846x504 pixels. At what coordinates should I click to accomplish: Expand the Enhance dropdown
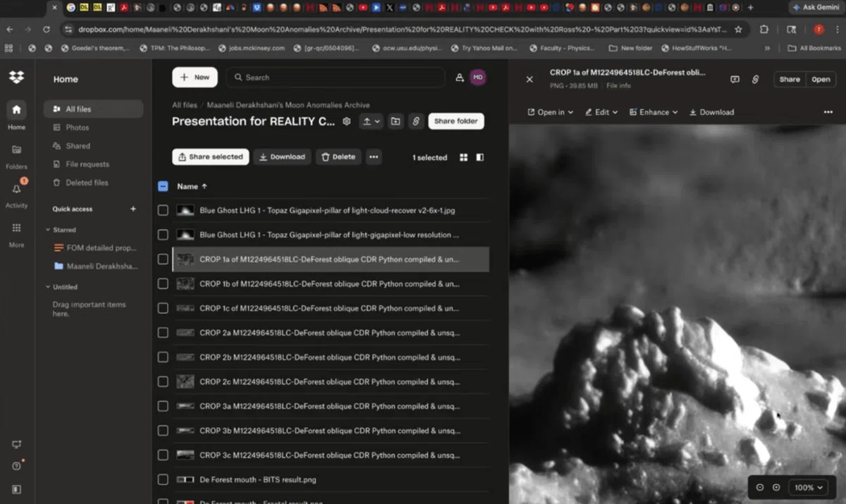(x=654, y=112)
